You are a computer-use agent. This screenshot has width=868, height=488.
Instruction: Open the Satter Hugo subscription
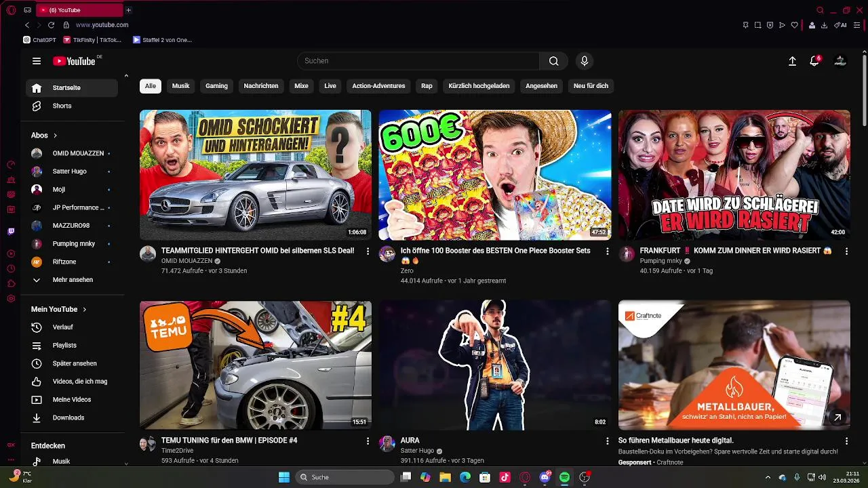tap(71, 171)
